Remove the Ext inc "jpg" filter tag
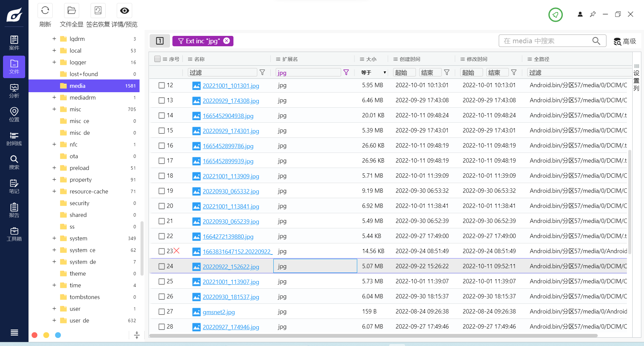The height and width of the screenshot is (346, 644). [227, 41]
